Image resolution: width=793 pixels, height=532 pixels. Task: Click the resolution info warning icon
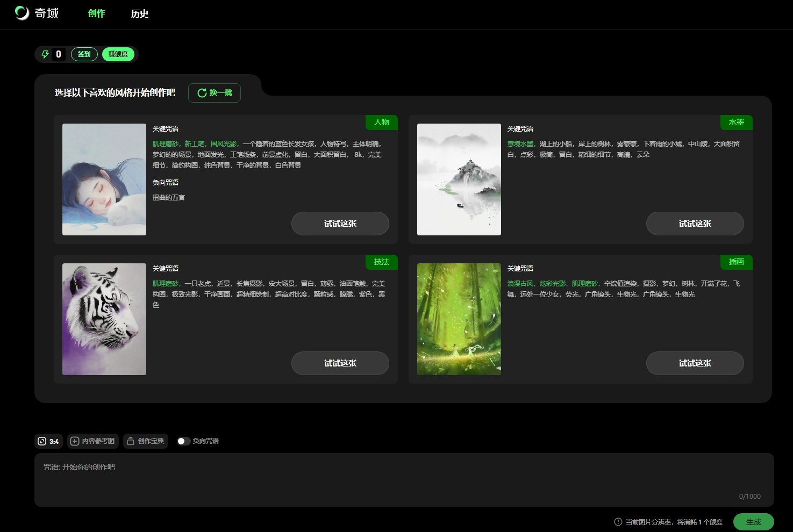pyautogui.click(x=618, y=522)
